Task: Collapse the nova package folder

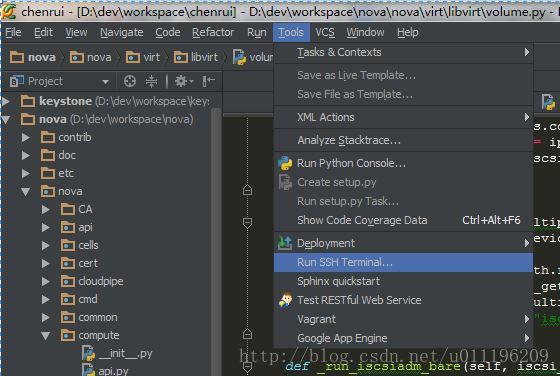Action: click(26, 192)
